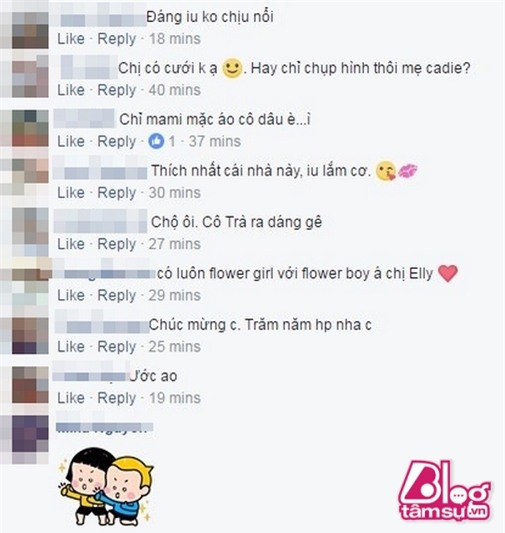The image size is (505, 533).
Task: Open the '18 mins' timestamp link
Action: point(175,39)
